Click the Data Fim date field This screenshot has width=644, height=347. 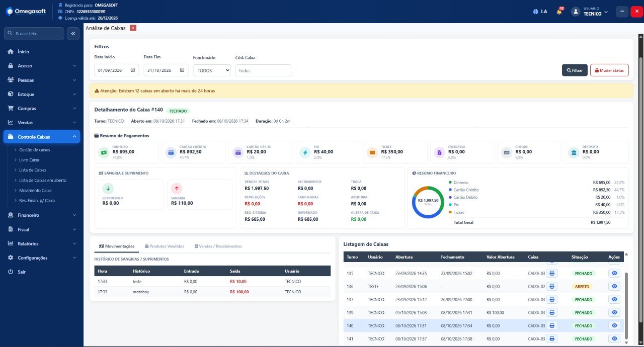coord(166,70)
